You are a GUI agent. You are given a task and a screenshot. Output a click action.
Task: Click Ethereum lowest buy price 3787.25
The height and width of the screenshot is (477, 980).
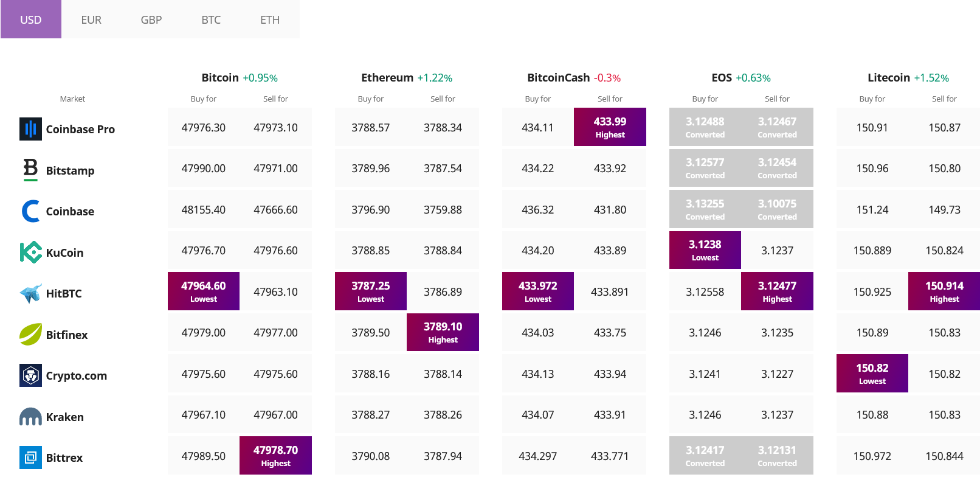coord(371,291)
